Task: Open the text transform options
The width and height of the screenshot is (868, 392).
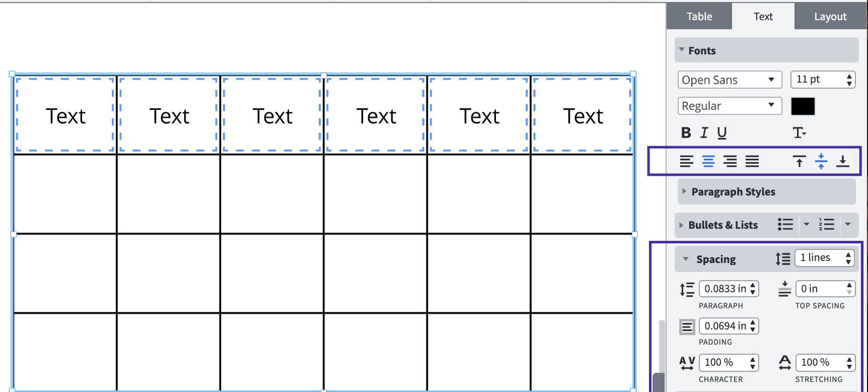Action: click(800, 133)
